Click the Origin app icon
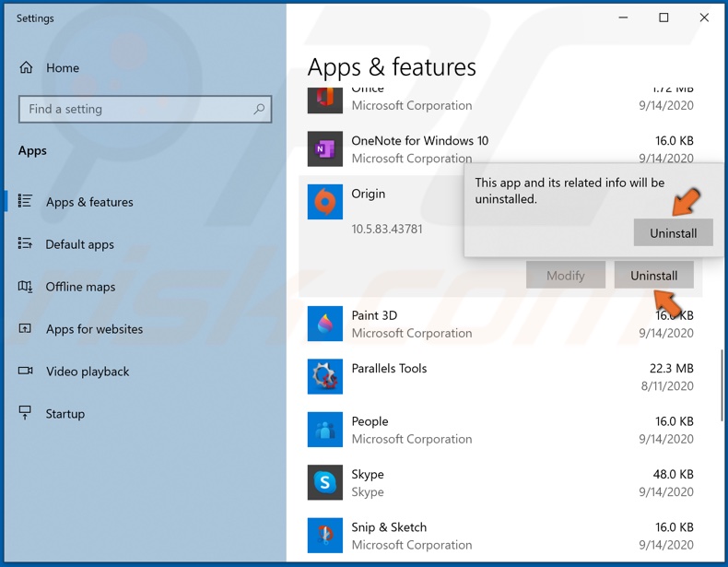Viewport: 728px width, 567px height. (x=325, y=202)
